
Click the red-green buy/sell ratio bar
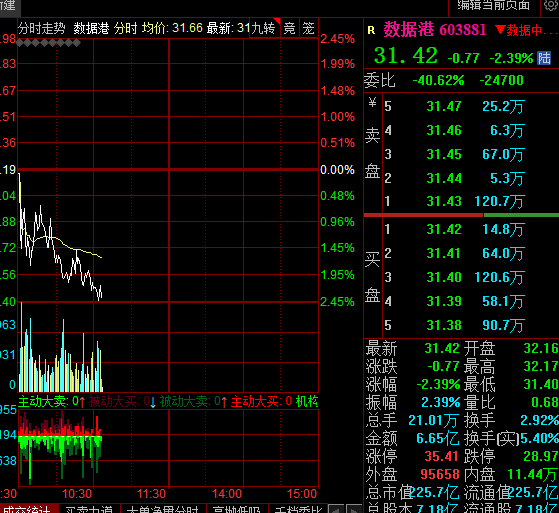[461, 215]
